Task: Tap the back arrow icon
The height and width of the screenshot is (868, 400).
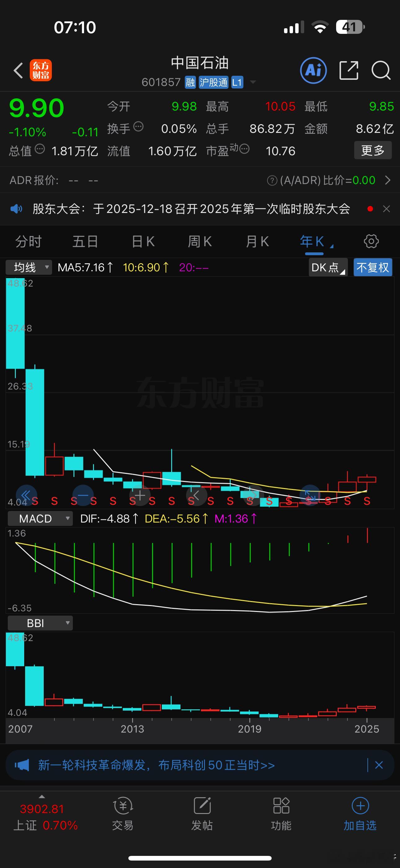Action: coord(18,70)
